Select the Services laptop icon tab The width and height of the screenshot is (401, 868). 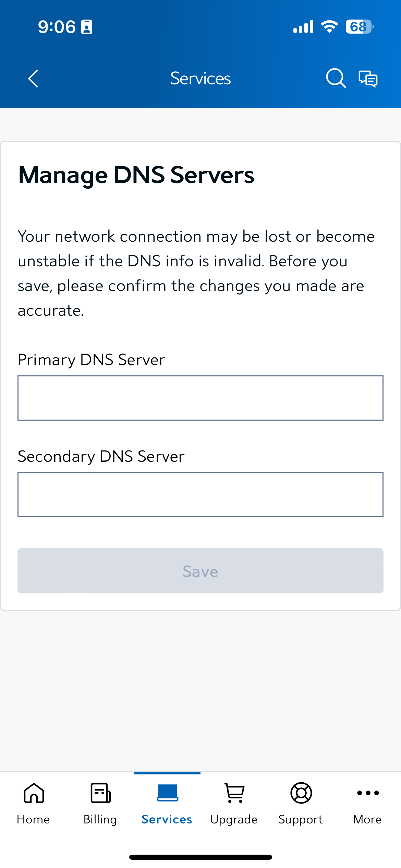[x=167, y=793]
